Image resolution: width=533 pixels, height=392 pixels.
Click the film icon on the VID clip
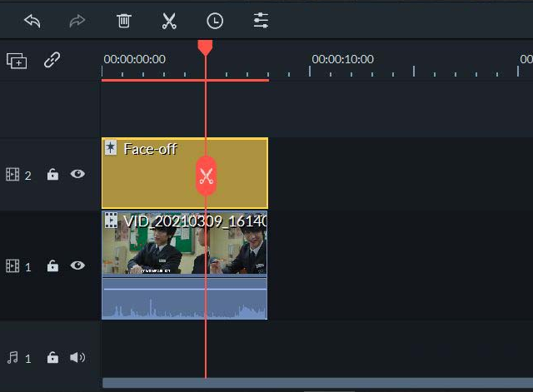point(111,220)
